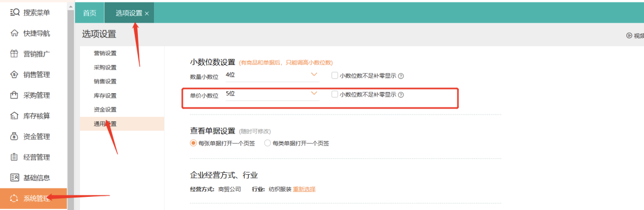Select 每类单据打开一个页签 radio option

click(267, 143)
